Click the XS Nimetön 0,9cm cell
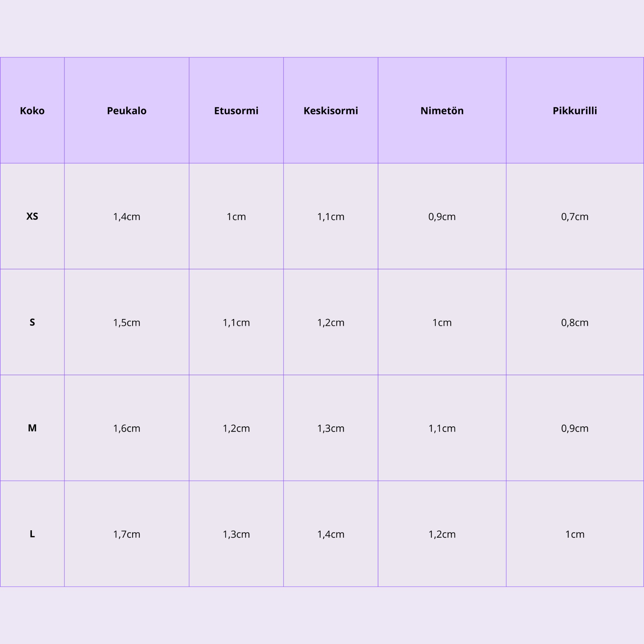This screenshot has height=644, width=644. coord(442,216)
